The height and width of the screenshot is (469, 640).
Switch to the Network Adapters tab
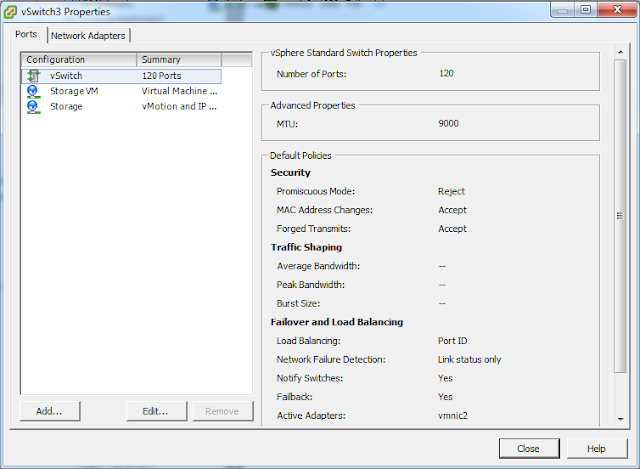(x=88, y=36)
